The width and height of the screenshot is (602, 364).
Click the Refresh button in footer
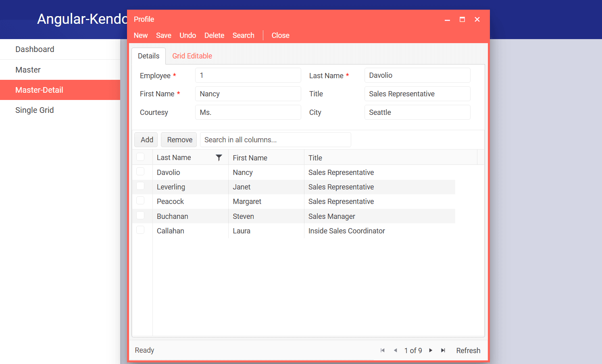pyautogui.click(x=468, y=351)
